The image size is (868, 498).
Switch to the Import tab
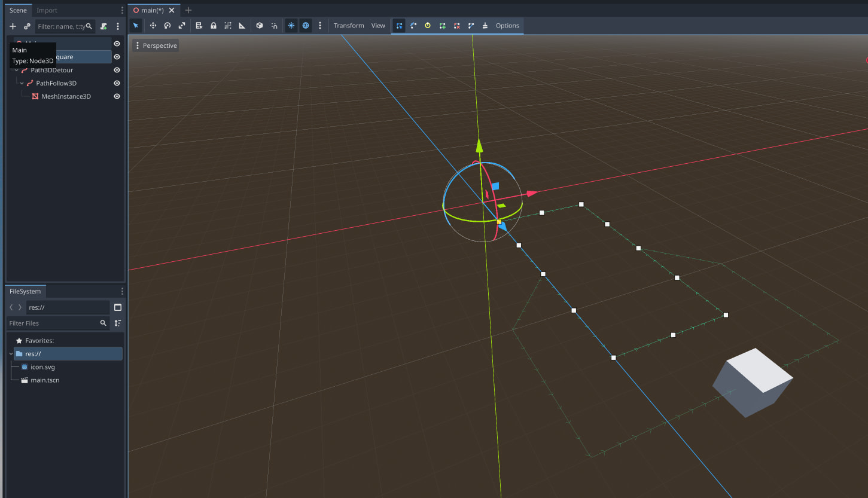pyautogui.click(x=47, y=10)
